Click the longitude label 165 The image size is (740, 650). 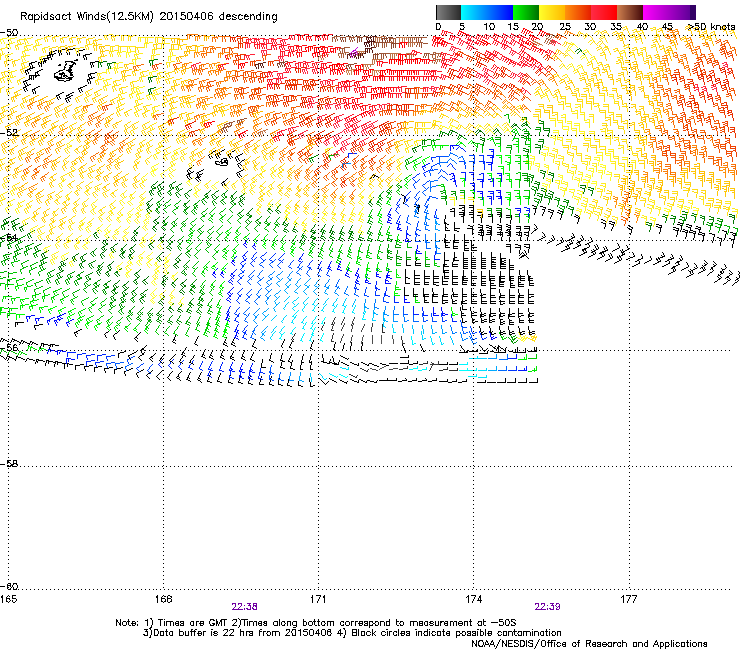click(x=8, y=599)
